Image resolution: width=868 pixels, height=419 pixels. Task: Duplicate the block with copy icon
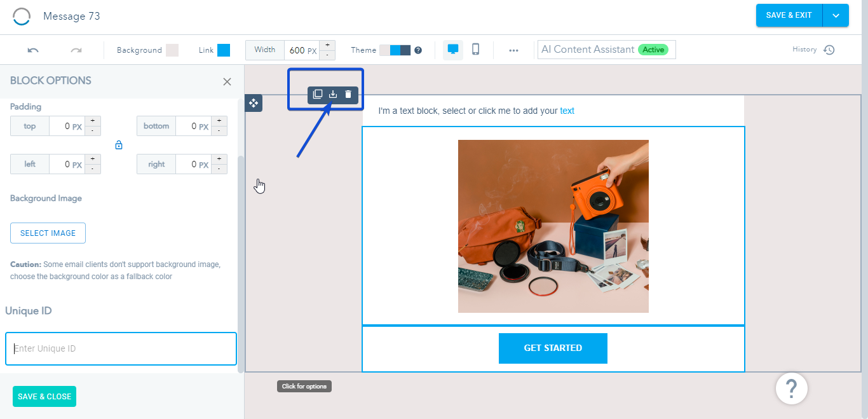tap(318, 95)
